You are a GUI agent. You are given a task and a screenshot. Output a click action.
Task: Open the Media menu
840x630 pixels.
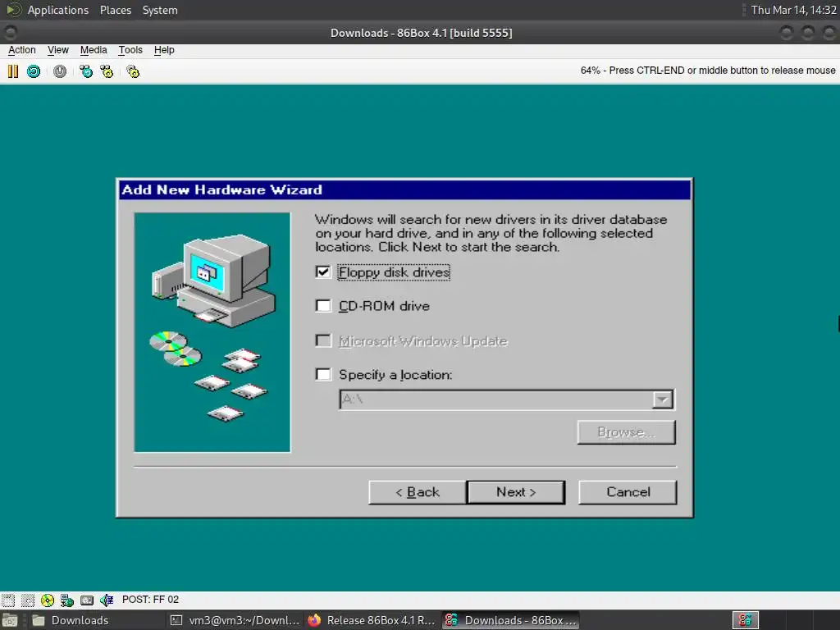[x=94, y=50]
